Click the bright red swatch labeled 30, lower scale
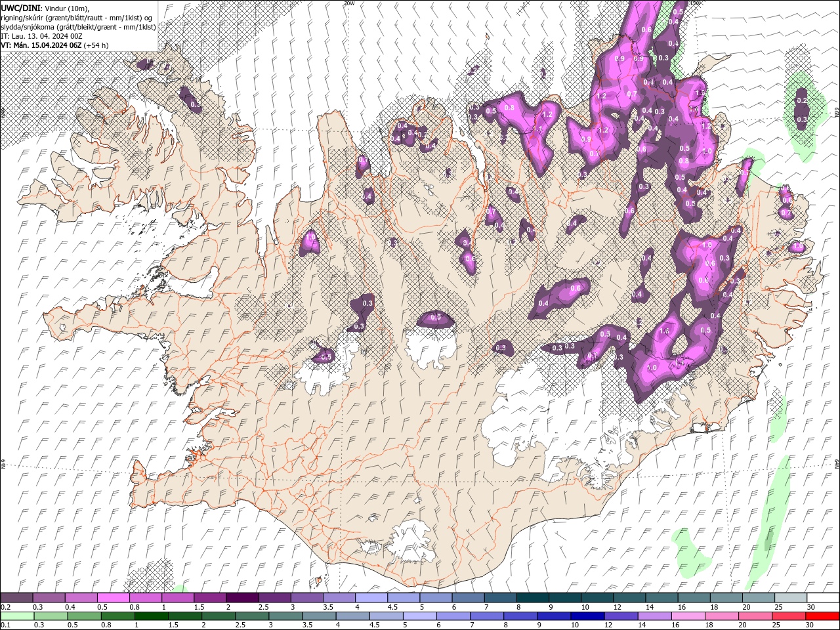 pyautogui.click(x=822, y=616)
